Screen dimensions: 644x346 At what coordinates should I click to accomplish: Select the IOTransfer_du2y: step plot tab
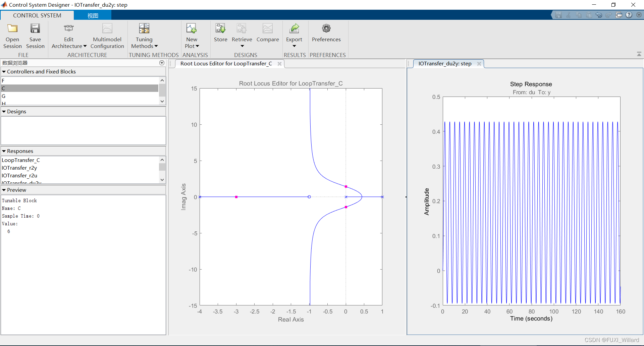click(445, 63)
